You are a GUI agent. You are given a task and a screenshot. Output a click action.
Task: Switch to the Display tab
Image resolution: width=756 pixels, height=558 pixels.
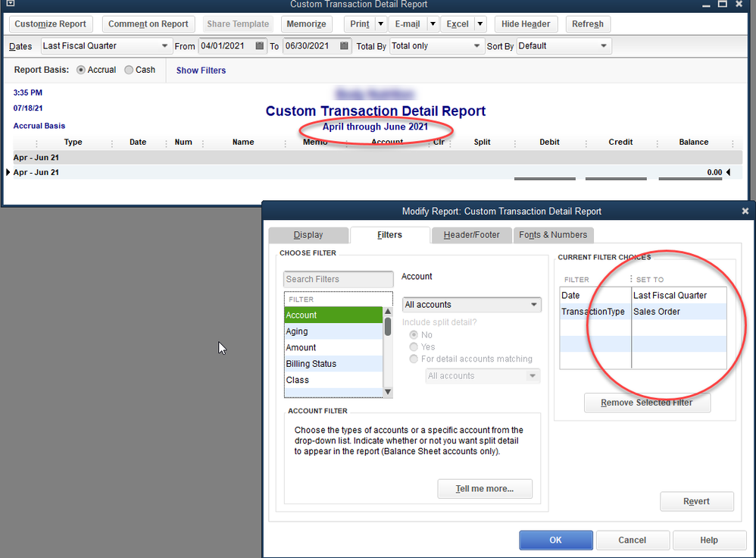(x=308, y=235)
